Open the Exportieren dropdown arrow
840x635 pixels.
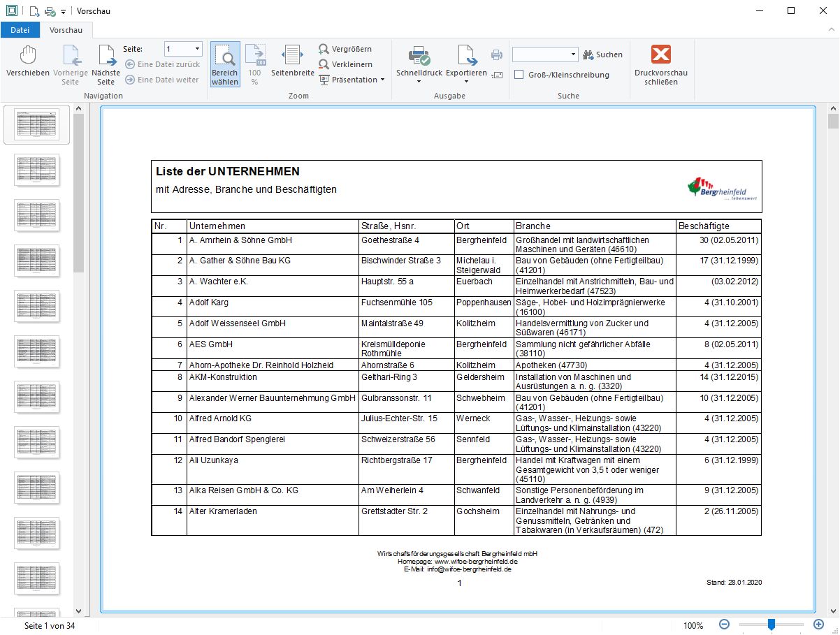tap(466, 82)
